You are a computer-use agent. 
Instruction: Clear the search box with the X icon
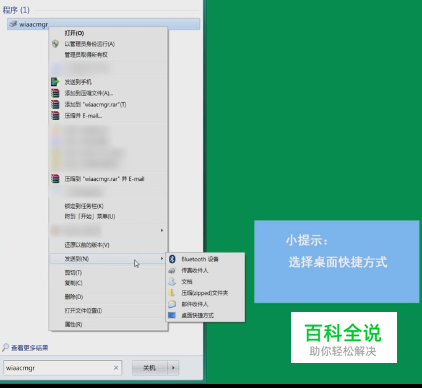coord(116,368)
